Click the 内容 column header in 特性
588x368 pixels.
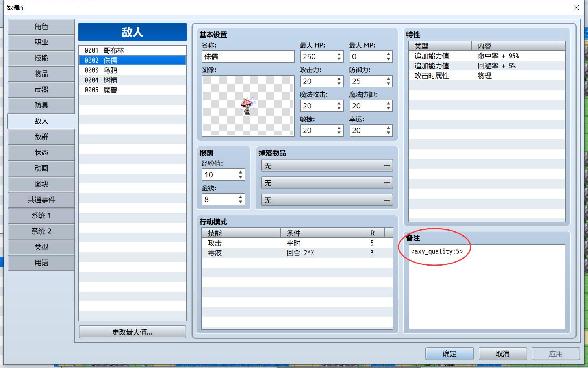tap(514, 46)
